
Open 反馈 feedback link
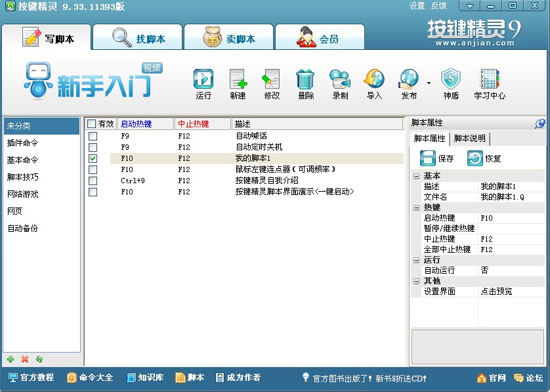439,6
